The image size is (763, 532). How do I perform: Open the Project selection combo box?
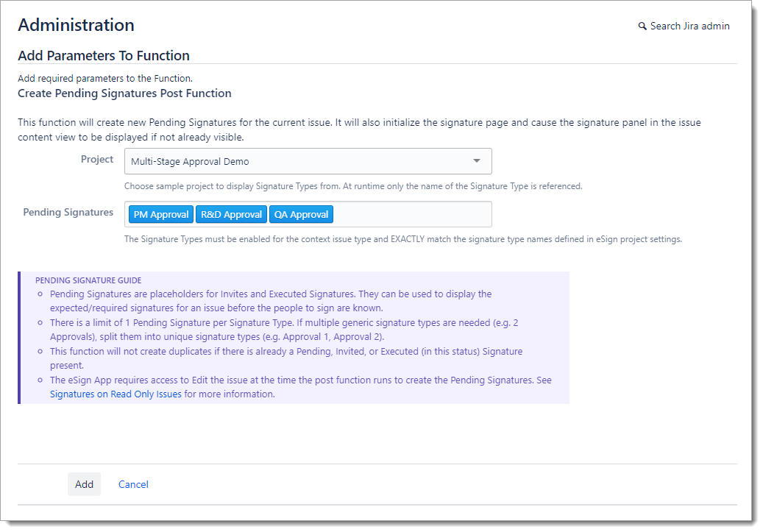coord(302,161)
